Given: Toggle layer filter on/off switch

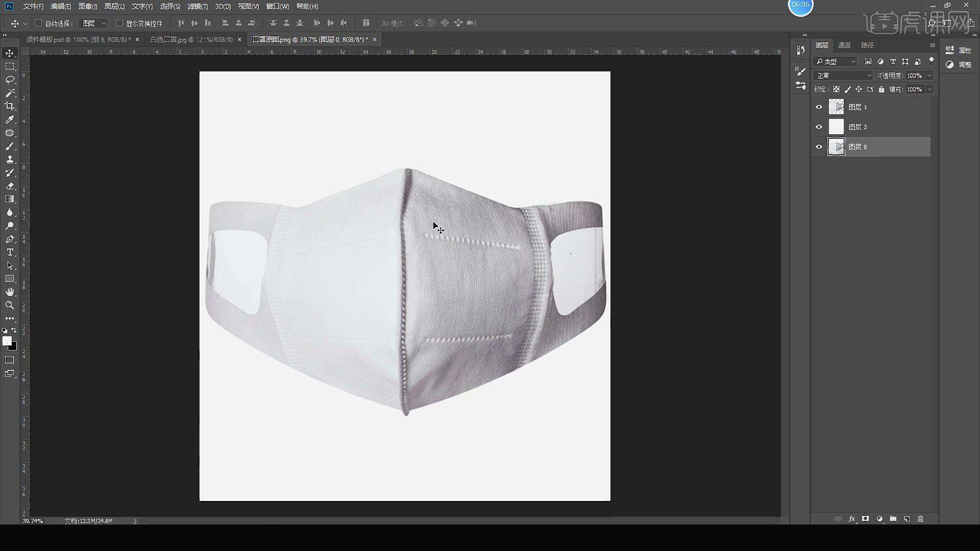Looking at the screenshot, I should (x=932, y=61).
